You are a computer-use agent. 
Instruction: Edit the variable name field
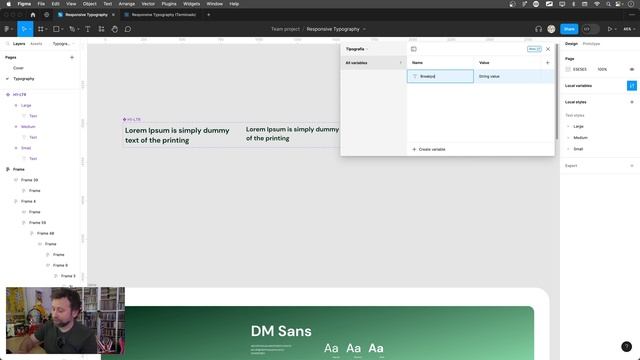(440, 76)
